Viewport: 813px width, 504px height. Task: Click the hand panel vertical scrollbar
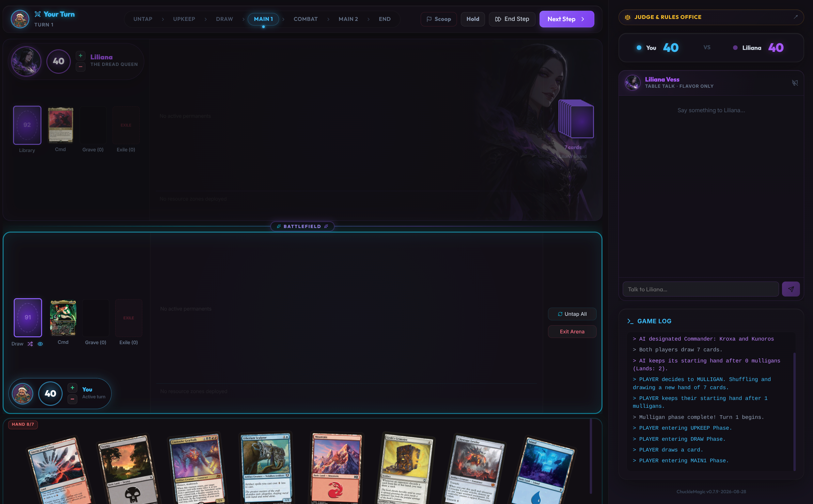pyautogui.click(x=591, y=456)
